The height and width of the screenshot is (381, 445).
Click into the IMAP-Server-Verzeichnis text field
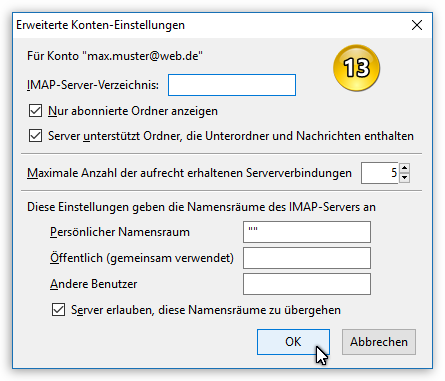click(x=232, y=85)
